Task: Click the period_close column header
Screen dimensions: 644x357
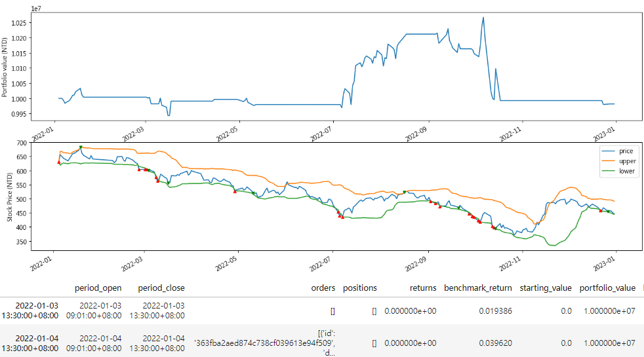Action: click(161, 288)
